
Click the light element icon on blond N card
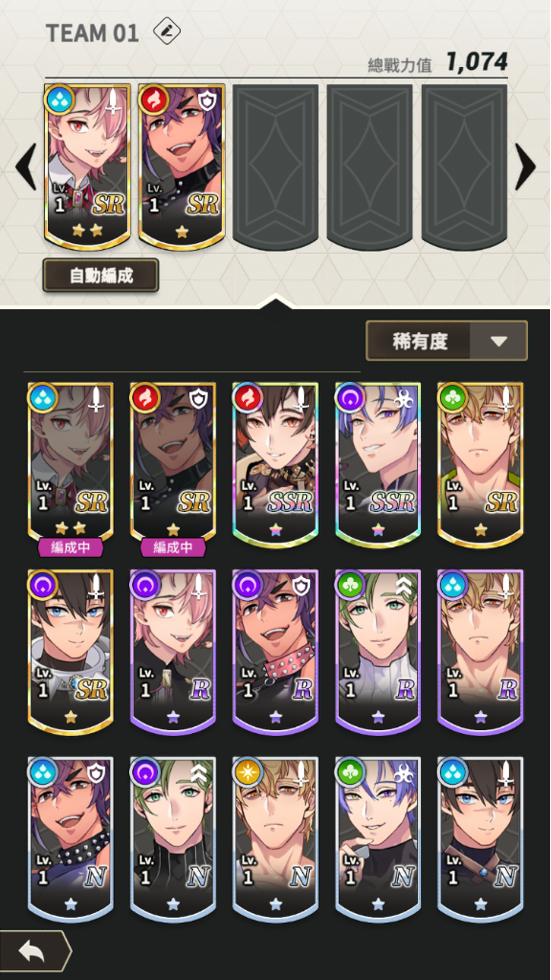point(248,773)
